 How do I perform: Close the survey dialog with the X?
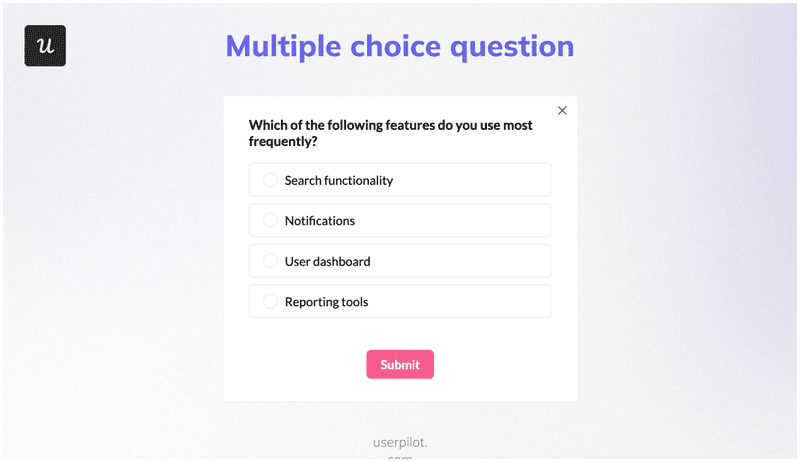[562, 111]
